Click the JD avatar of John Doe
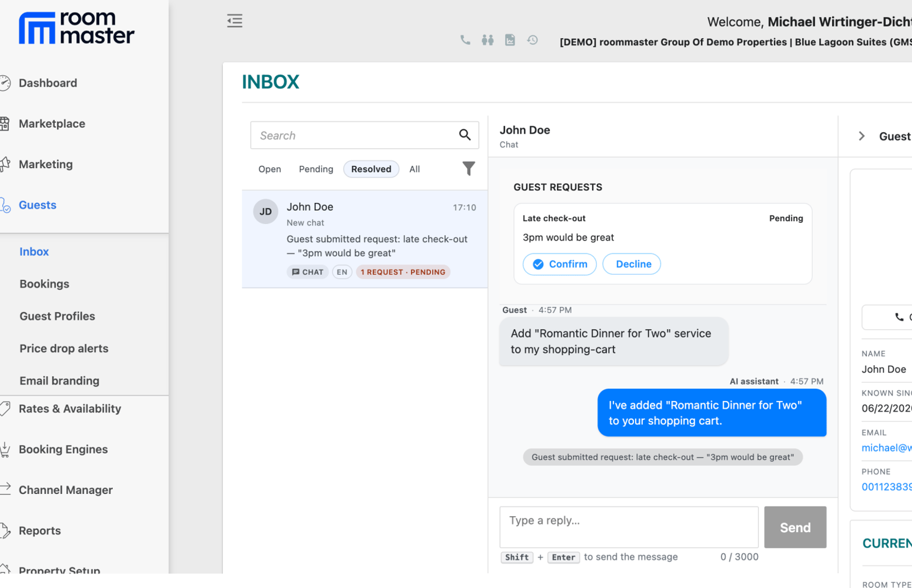Viewport: 912px width, 588px height. [x=266, y=211]
